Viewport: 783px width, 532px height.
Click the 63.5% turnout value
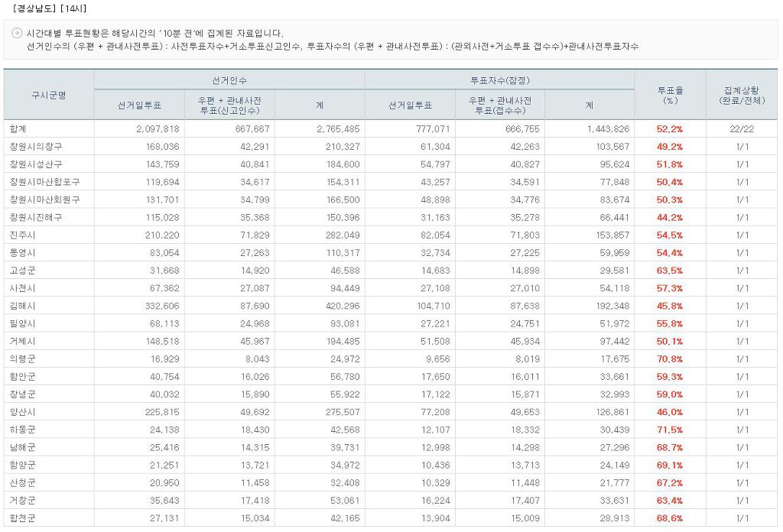point(670,271)
